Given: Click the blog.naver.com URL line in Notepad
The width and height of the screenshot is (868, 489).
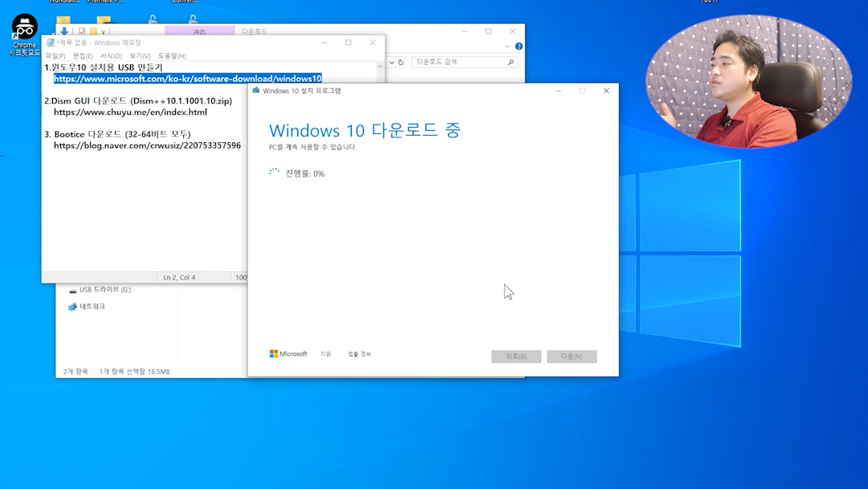Looking at the screenshot, I should pos(147,145).
